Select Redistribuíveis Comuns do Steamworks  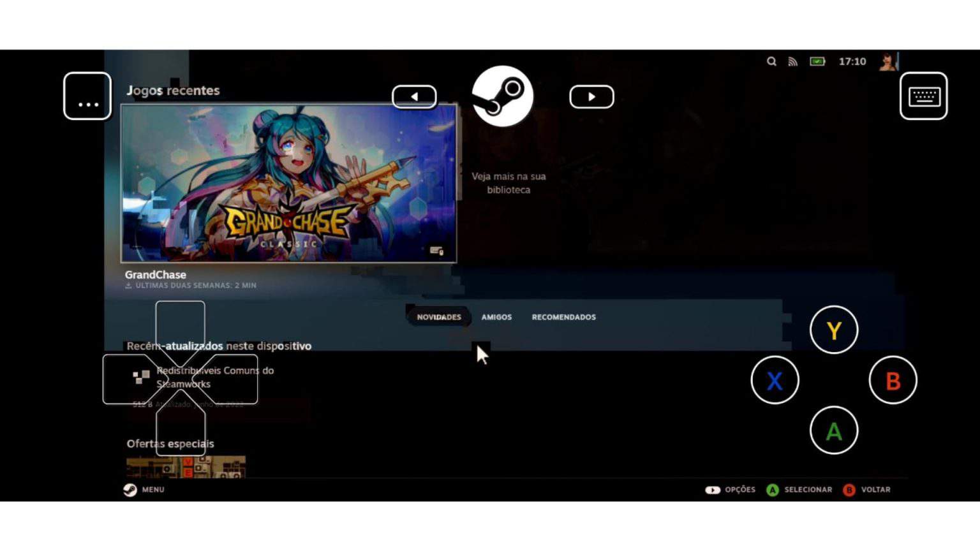[x=214, y=377]
